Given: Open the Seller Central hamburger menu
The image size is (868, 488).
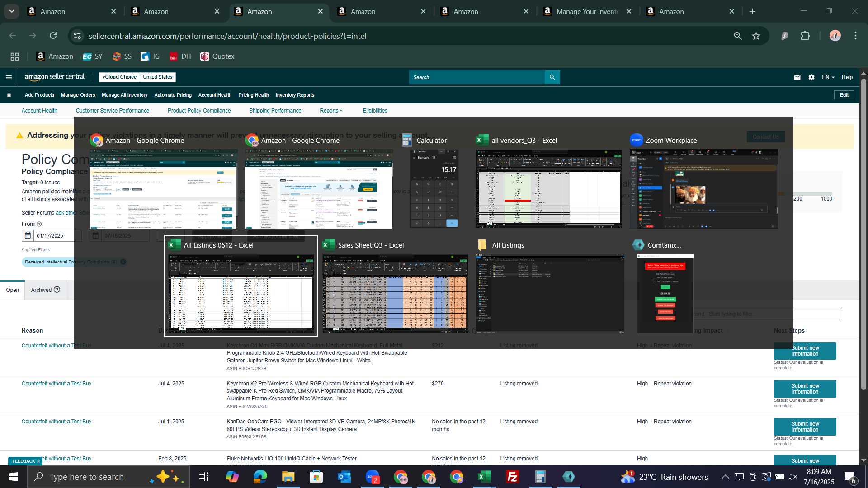Looking at the screenshot, I should click(9, 77).
